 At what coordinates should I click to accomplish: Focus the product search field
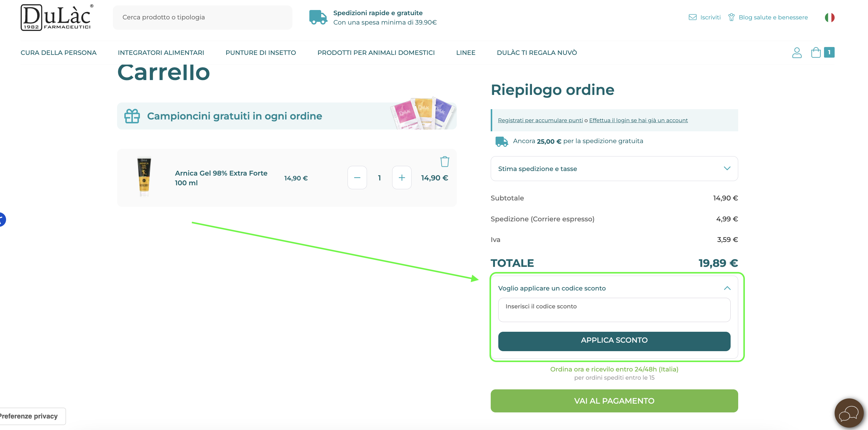pyautogui.click(x=203, y=17)
